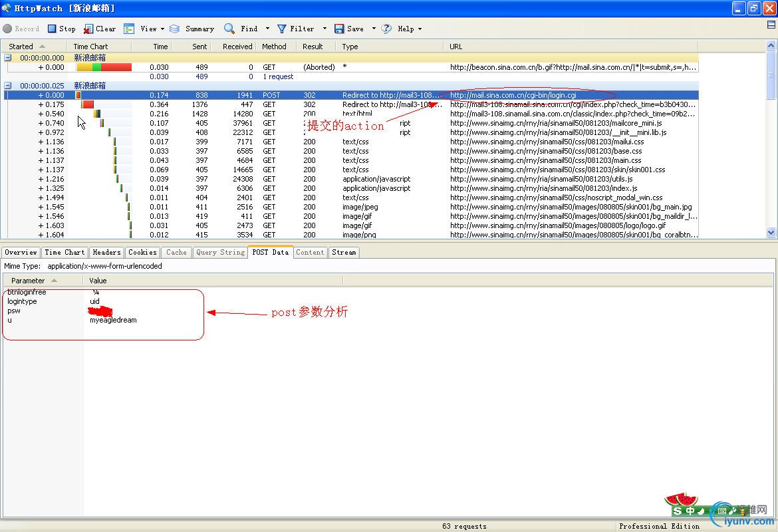The width and height of the screenshot is (778, 532).
Task: Expand the View dropdown arrow
Action: pos(162,29)
